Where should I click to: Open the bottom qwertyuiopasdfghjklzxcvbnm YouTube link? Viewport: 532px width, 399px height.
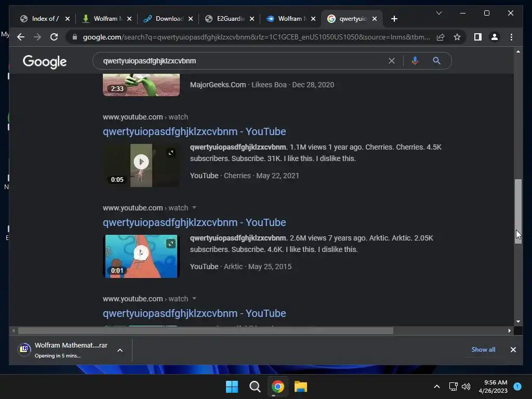point(194,313)
